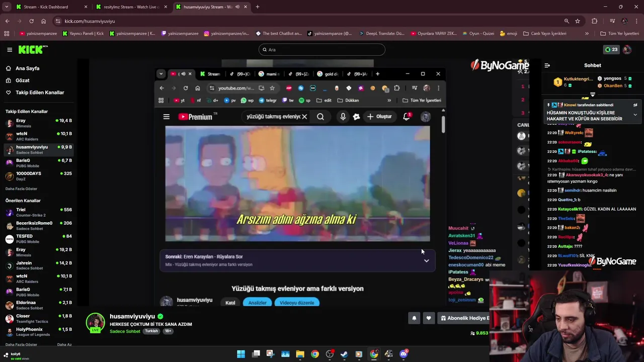Screen dimensions: 644x362
Task: Open Sadece Sohbet category link
Action: pos(125,331)
